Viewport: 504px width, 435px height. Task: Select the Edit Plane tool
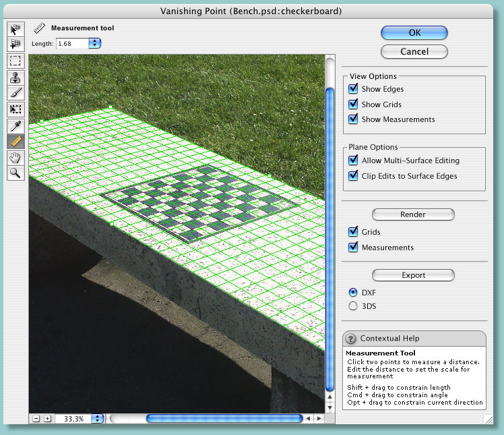[x=15, y=29]
